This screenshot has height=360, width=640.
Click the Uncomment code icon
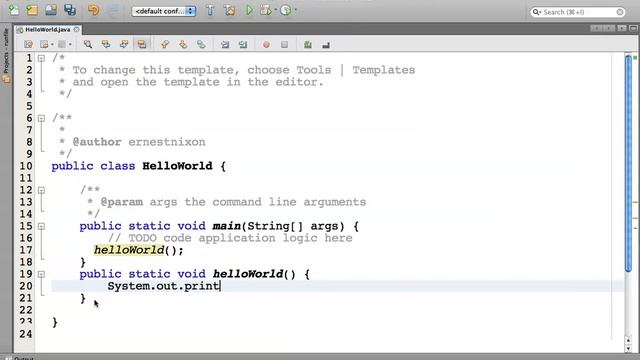click(x=326, y=45)
